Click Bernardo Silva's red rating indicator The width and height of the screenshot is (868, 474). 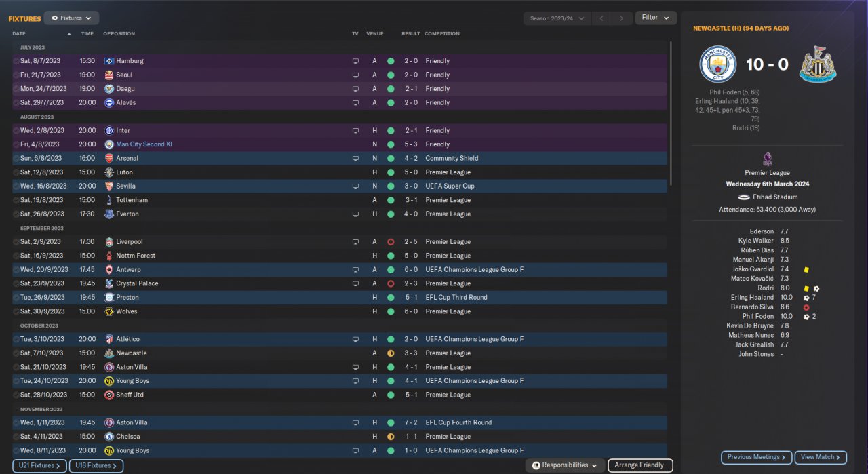(x=806, y=307)
